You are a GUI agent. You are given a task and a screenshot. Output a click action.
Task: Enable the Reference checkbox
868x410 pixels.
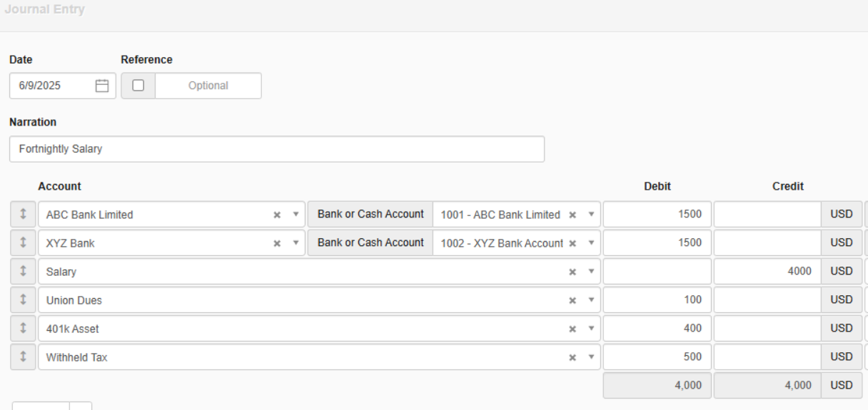138,86
